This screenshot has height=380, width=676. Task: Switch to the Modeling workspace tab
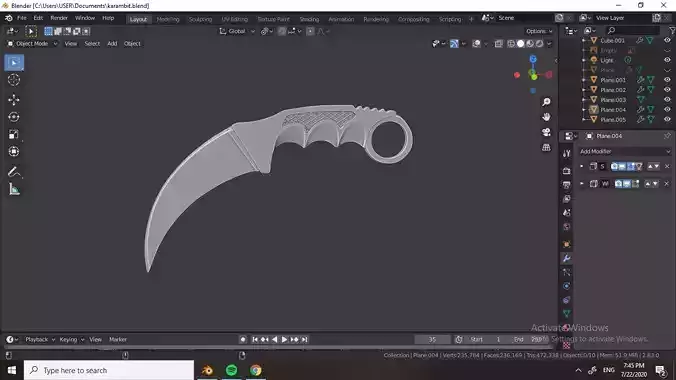tap(168, 19)
